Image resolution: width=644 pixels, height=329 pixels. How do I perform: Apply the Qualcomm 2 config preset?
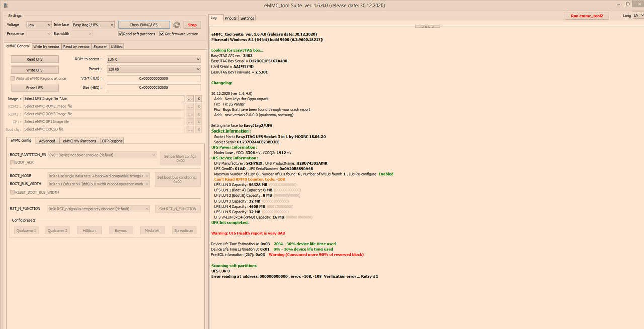point(58,230)
